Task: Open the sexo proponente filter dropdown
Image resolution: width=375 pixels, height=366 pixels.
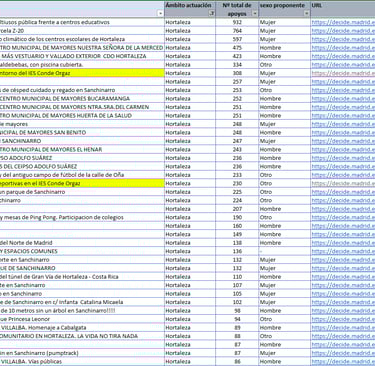Action: 306,14
